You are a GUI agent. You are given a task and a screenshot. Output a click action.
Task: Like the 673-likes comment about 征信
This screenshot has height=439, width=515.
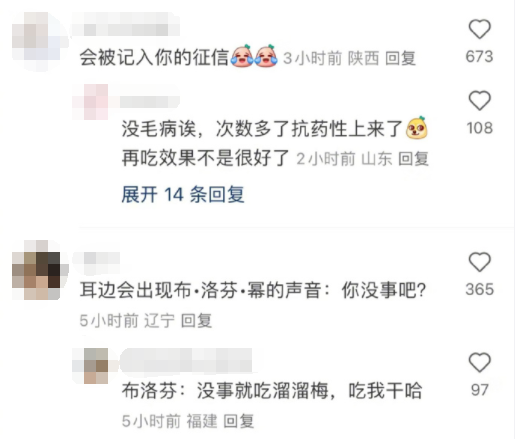(x=480, y=30)
